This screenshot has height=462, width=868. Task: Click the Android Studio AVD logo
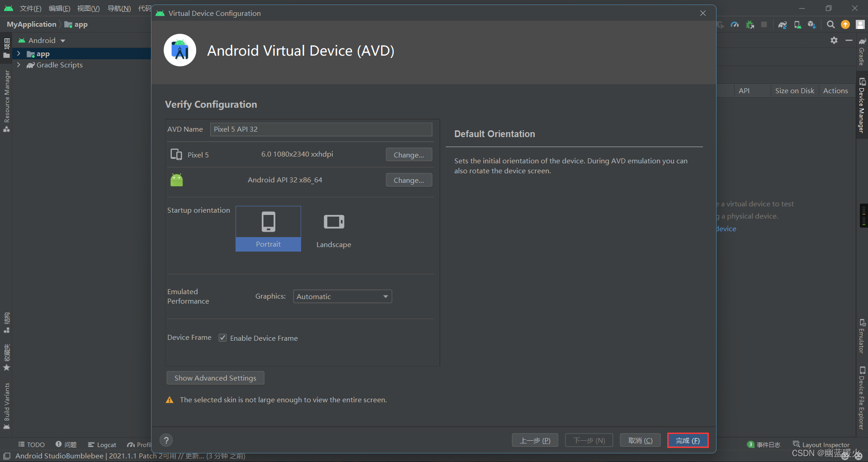point(180,50)
